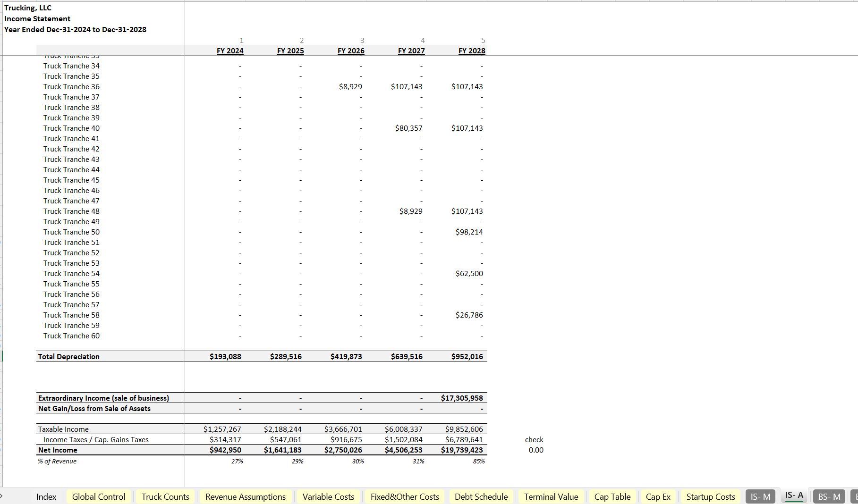
Task: Select the active IS-A sheet tab
Action: [x=794, y=496]
